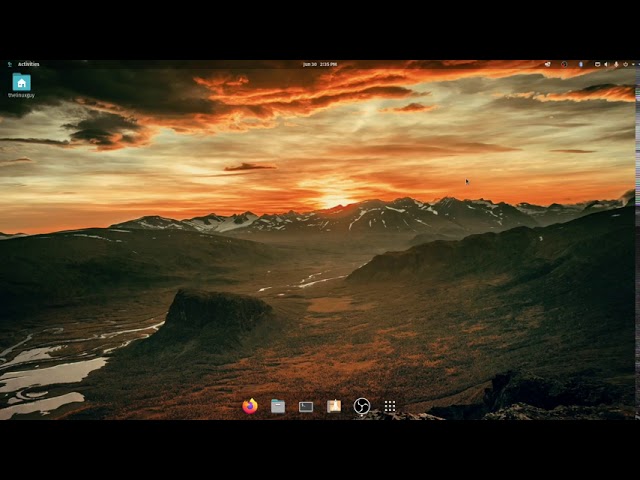Launch Firefox from the dock

pos(250,406)
